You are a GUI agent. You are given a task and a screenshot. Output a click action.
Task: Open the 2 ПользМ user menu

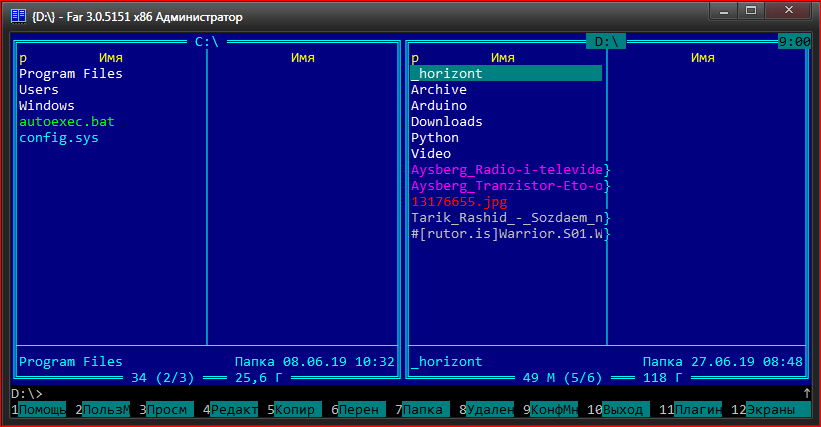click(105, 410)
